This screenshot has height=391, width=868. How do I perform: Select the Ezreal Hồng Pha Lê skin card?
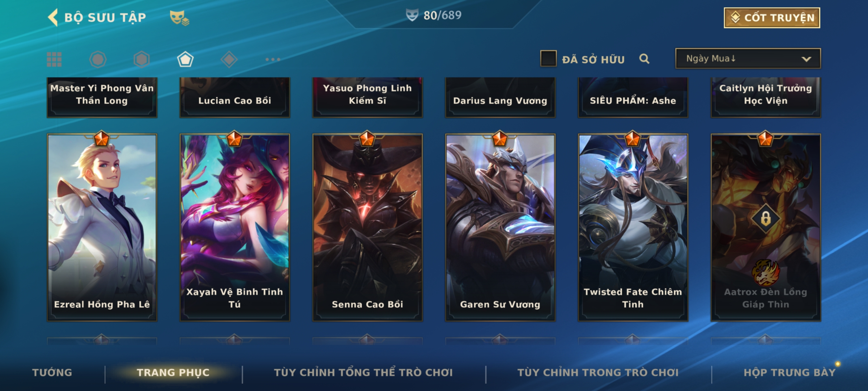[102, 227]
